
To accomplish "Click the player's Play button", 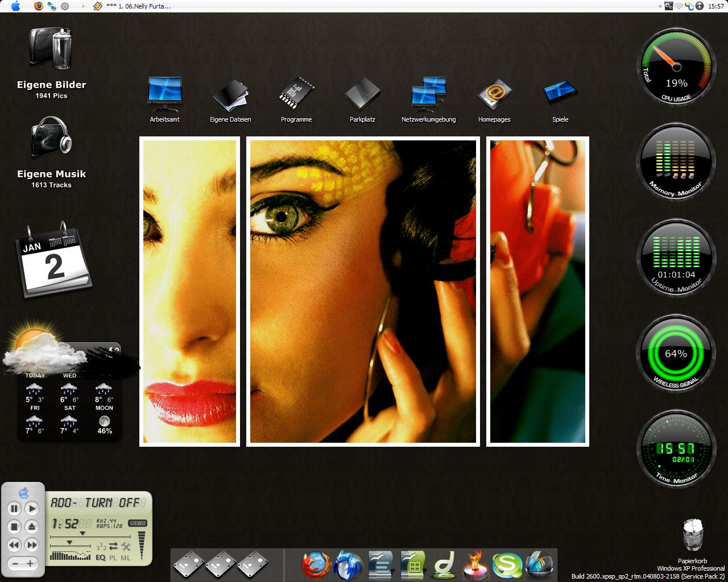I will (32, 509).
